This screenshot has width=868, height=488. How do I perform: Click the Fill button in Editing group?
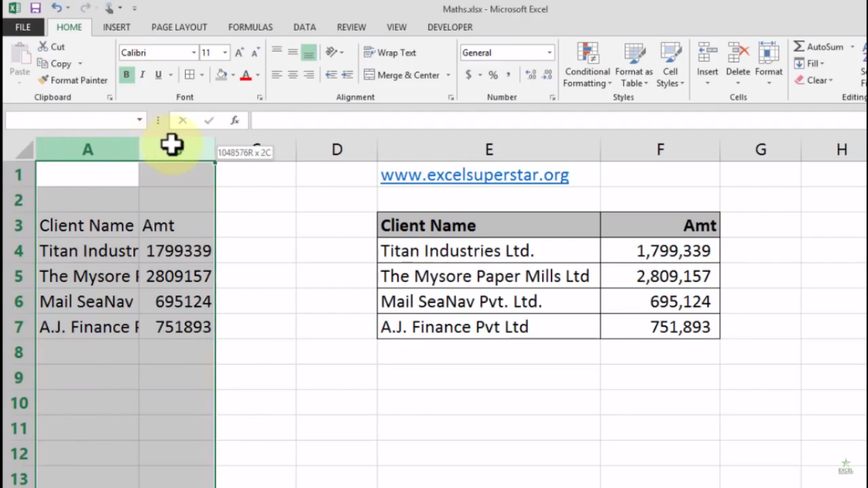[x=810, y=64]
